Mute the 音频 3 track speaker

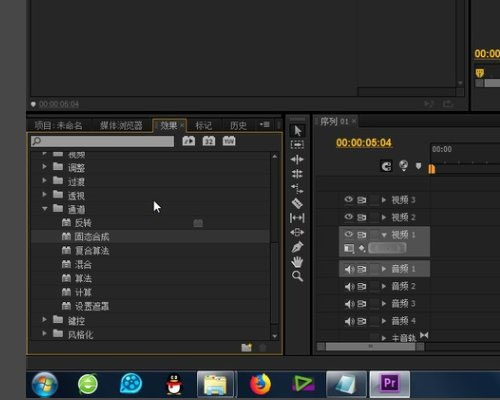349,304
